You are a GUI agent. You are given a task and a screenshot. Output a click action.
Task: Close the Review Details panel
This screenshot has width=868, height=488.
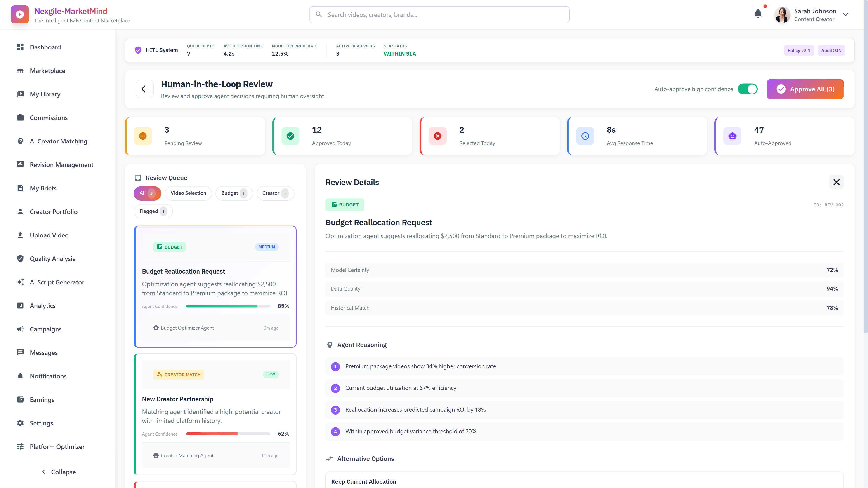(836, 182)
